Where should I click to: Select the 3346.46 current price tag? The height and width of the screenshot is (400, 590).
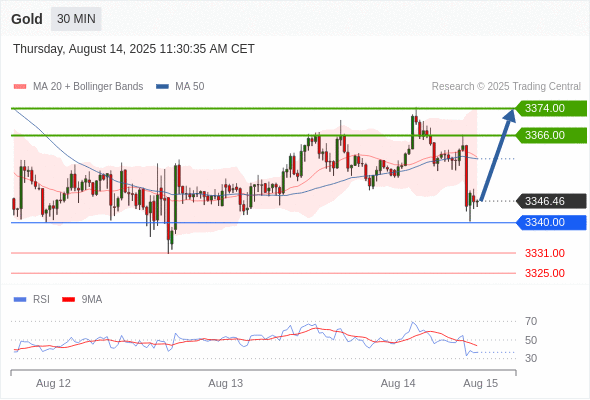551,201
